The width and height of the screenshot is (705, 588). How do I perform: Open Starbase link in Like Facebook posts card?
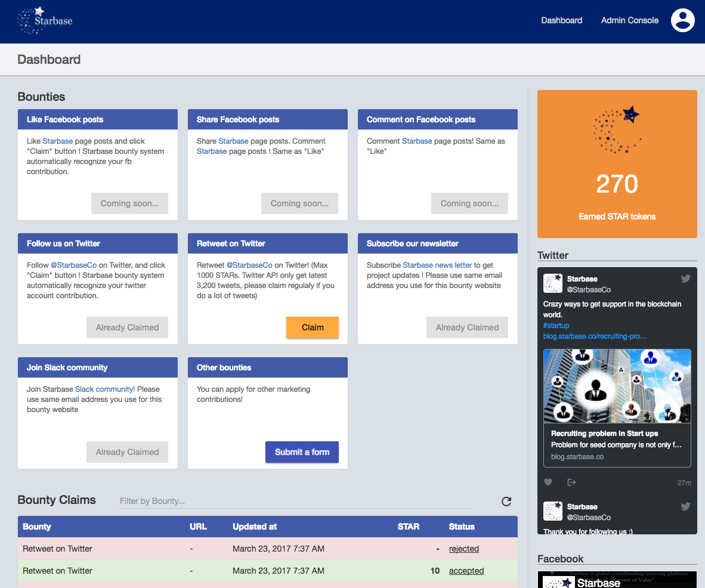(57, 141)
